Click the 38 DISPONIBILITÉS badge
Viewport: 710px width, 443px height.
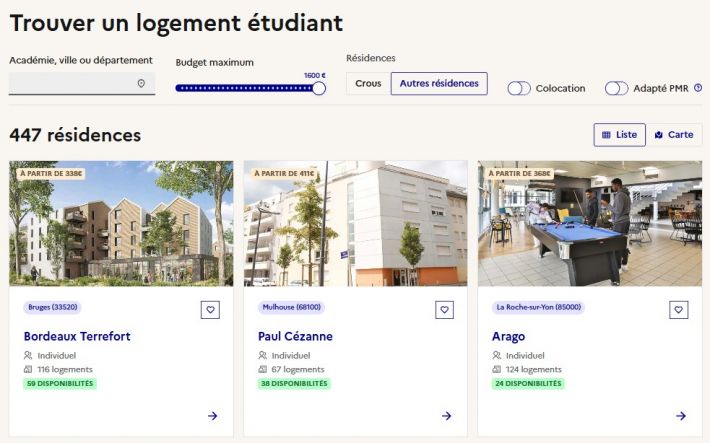[x=294, y=384]
